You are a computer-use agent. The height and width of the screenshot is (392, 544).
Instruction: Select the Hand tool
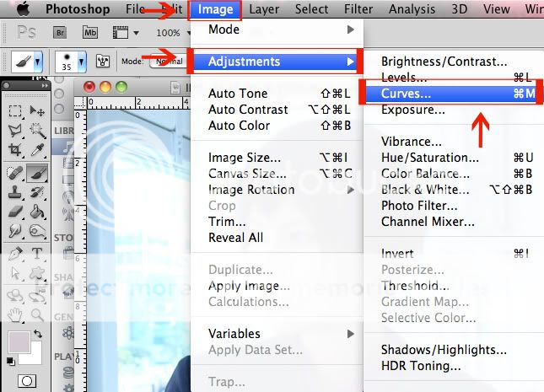tap(15, 314)
